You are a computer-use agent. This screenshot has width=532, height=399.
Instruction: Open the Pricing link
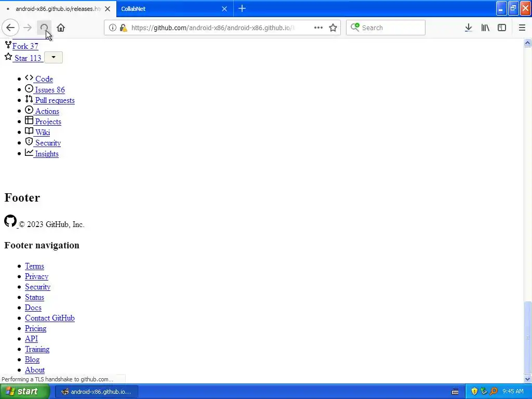point(35,328)
